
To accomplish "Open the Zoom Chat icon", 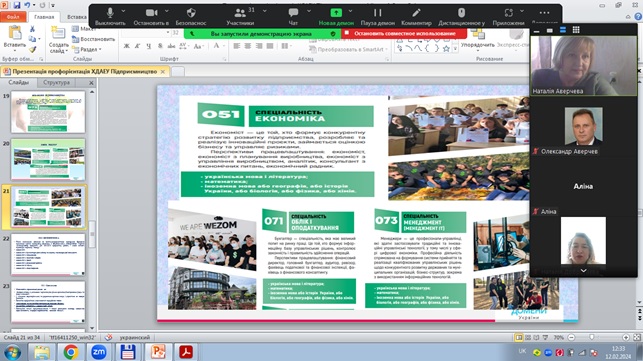I will [x=293, y=16].
